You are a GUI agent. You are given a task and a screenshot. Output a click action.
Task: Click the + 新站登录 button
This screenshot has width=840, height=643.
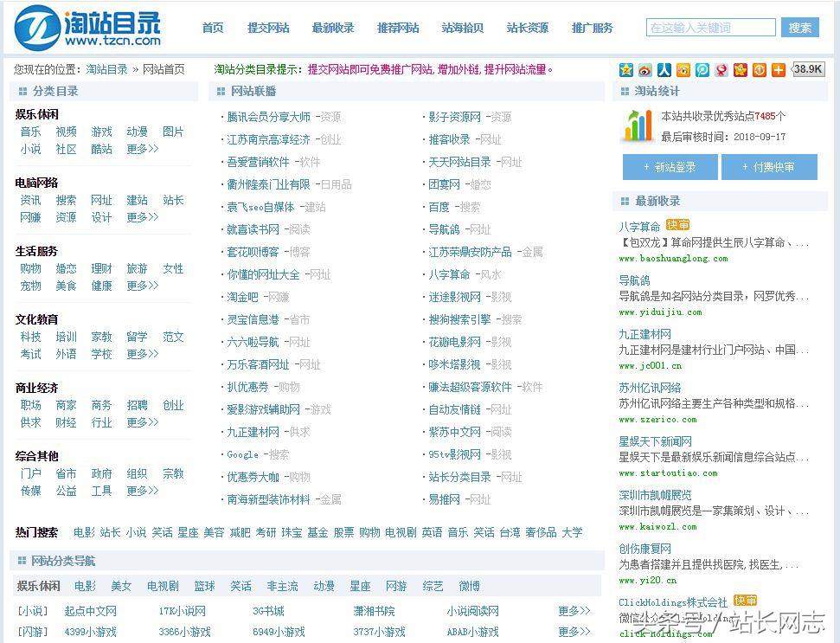[x=670, y=167]
